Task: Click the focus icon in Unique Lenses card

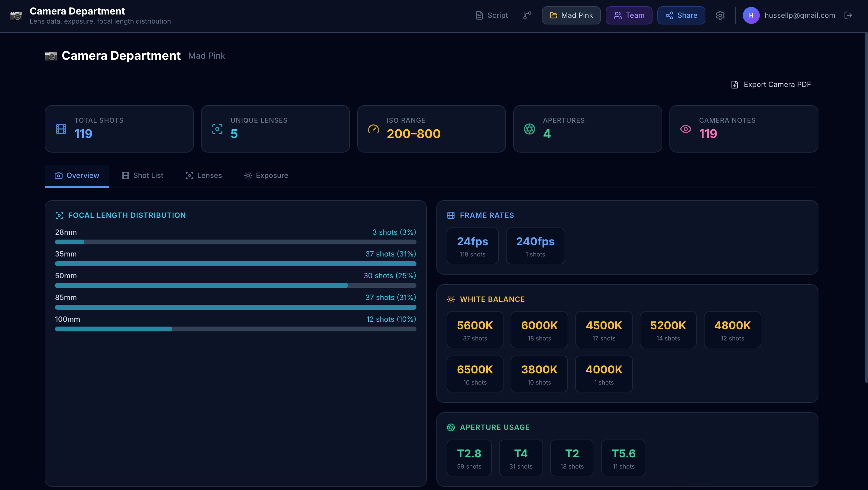Action: 217,129
